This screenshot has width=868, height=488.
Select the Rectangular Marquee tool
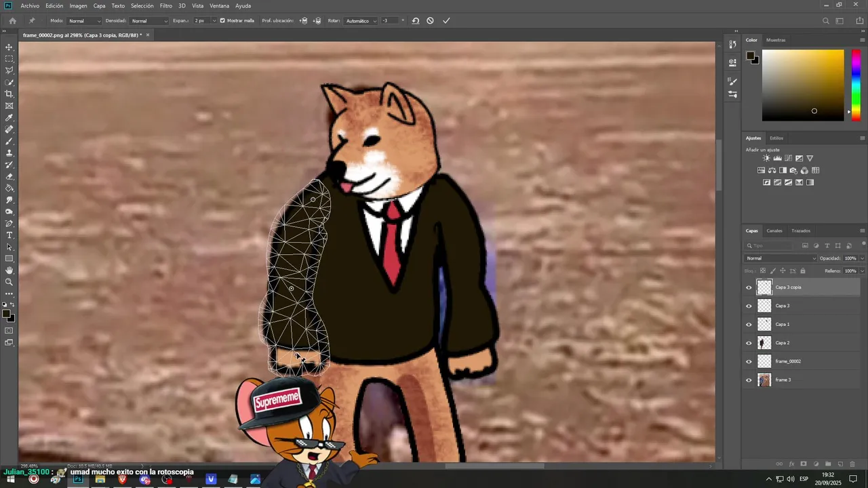9,59
